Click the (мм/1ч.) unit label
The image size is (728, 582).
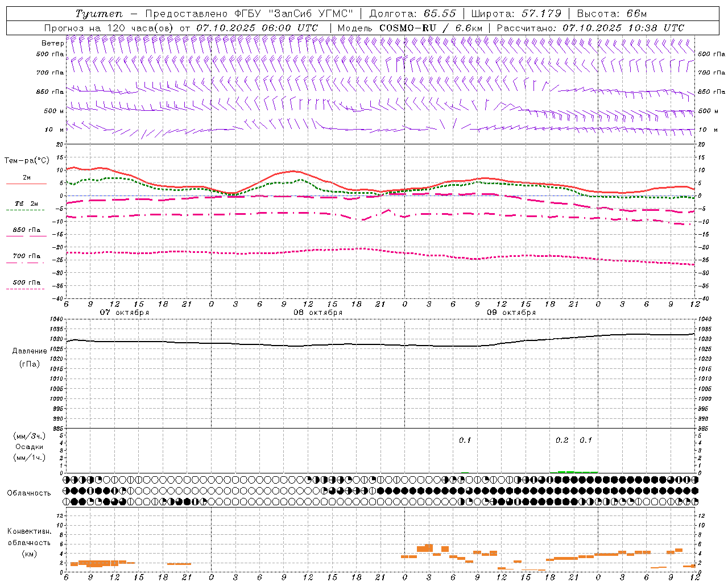[30, 458]
